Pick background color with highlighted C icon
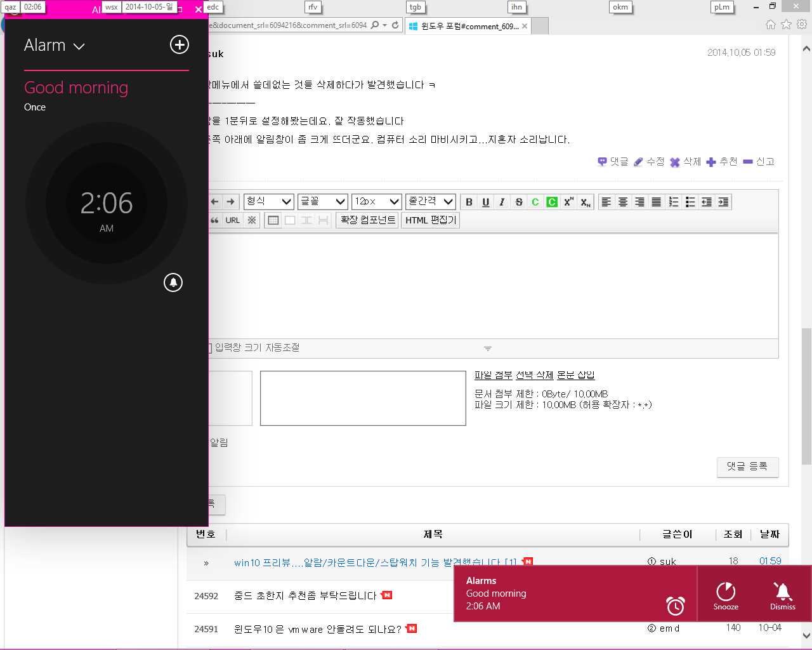This screenshot has height=650, width=812. coord(552,202)
